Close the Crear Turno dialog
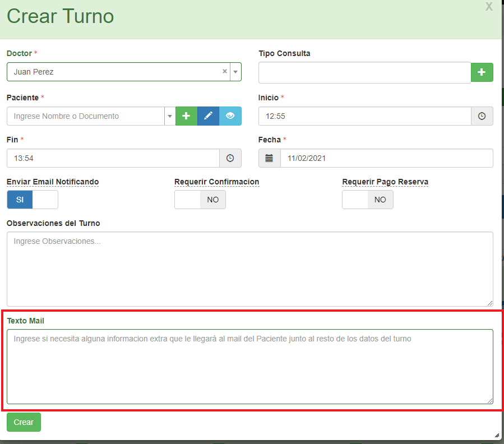Screen dimensions: 504x444 pos(489,7)
